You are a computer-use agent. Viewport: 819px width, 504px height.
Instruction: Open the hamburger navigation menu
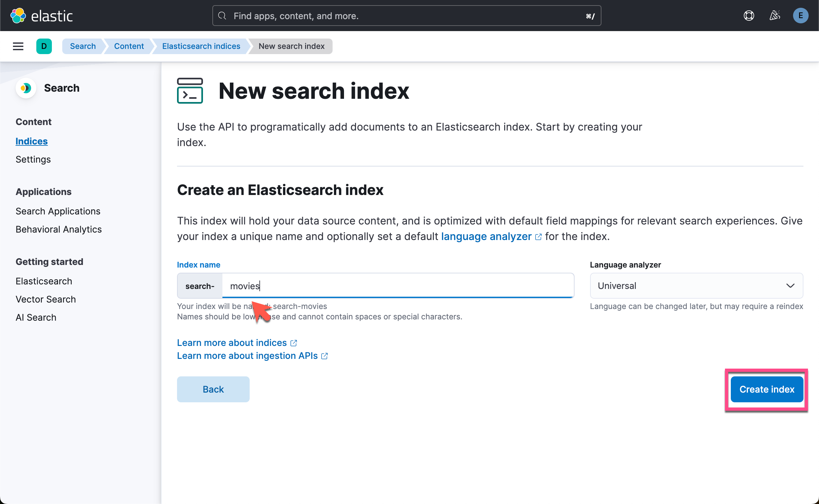click(x=18, y=46)
